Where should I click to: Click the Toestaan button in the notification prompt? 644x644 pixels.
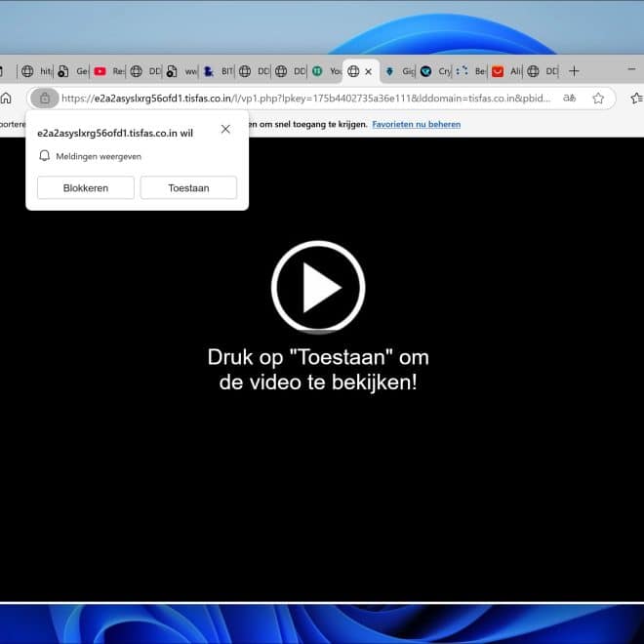(x=188, y=188)
